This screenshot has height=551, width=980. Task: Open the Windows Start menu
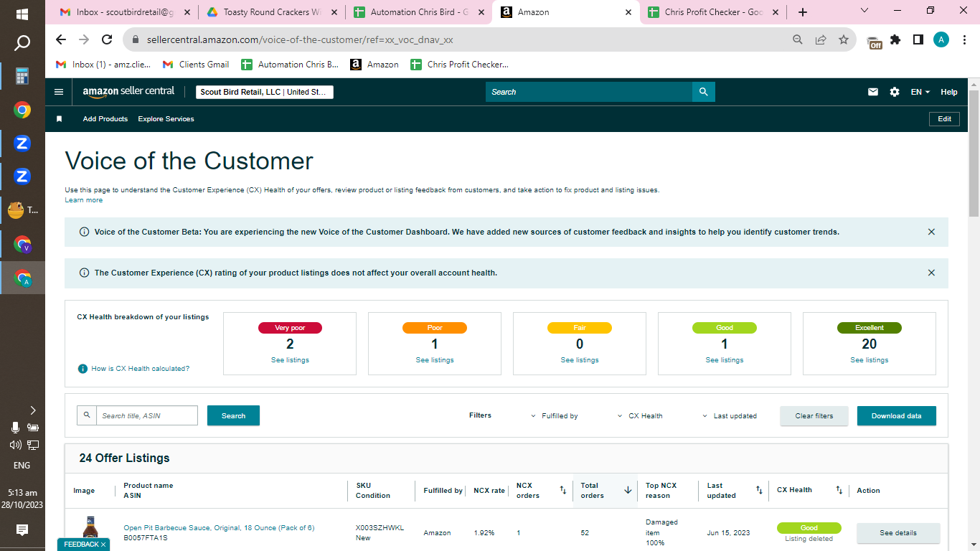[x=22, y=14]
